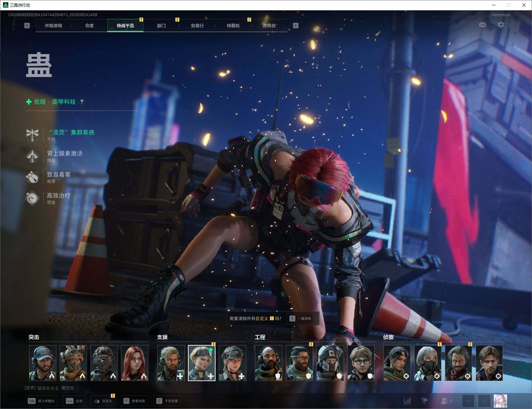Click the 高效治疗 skill name

point(59,195)
